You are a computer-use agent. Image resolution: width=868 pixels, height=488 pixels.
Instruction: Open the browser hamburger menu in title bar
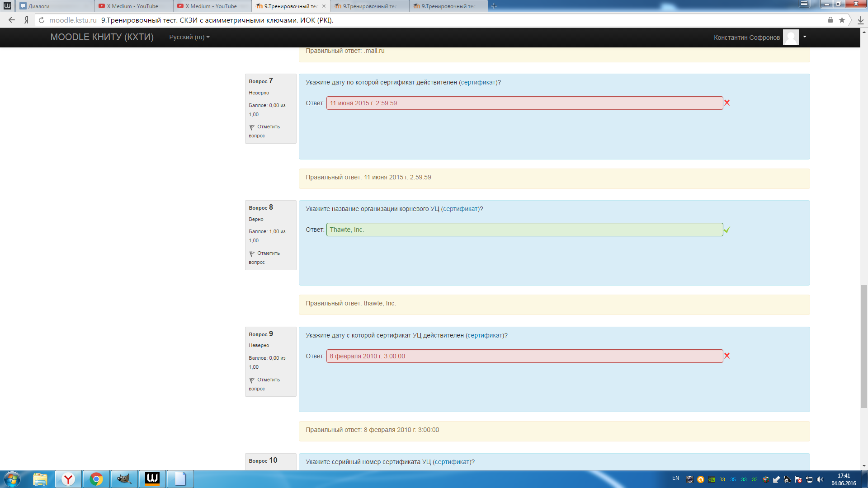pyautogui.click(x=804, y=4)
